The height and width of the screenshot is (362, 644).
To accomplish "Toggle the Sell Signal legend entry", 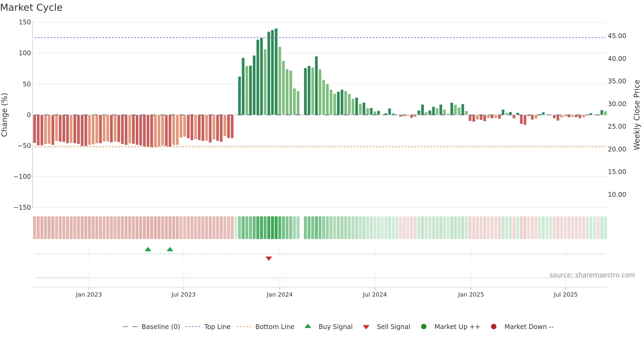I will tap(386, 327).
